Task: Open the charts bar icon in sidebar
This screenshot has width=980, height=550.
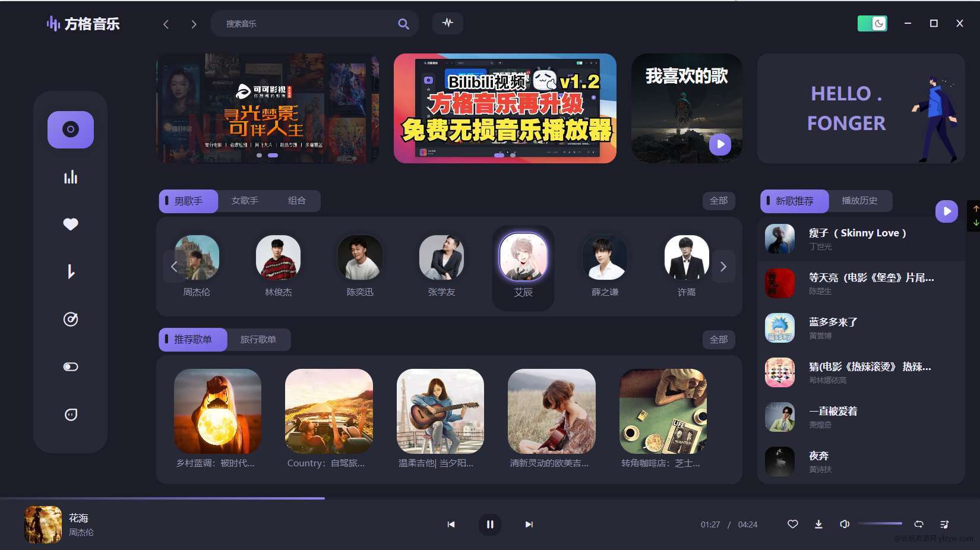Action: coord(71,177)
